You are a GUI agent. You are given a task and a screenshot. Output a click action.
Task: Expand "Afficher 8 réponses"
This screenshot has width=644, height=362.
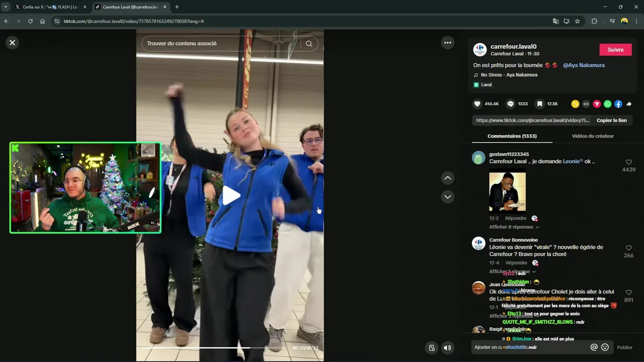pos(514,227)
